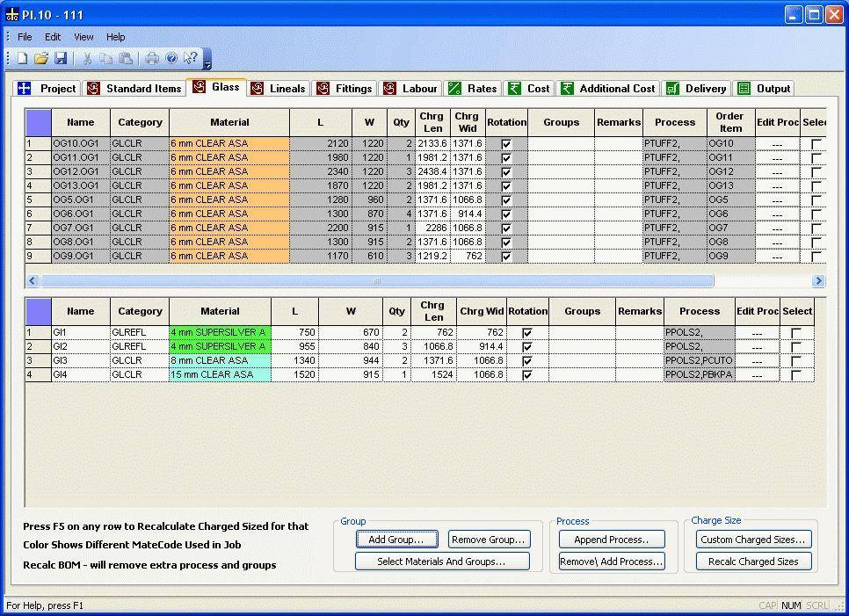
Task: Click the Add Group... button
Action: (x=395, y=540)
